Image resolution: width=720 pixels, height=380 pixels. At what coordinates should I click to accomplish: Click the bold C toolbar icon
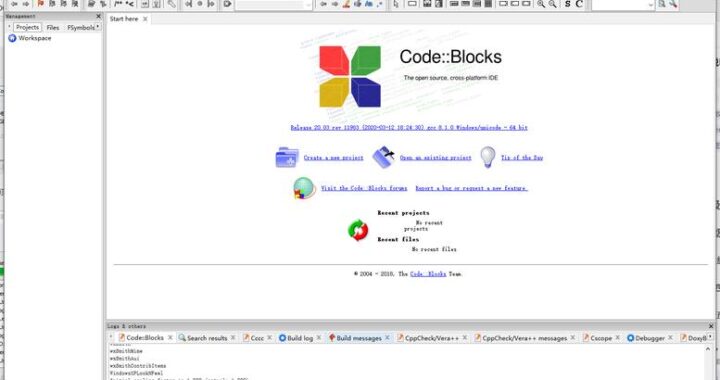(x=579, y=4)
